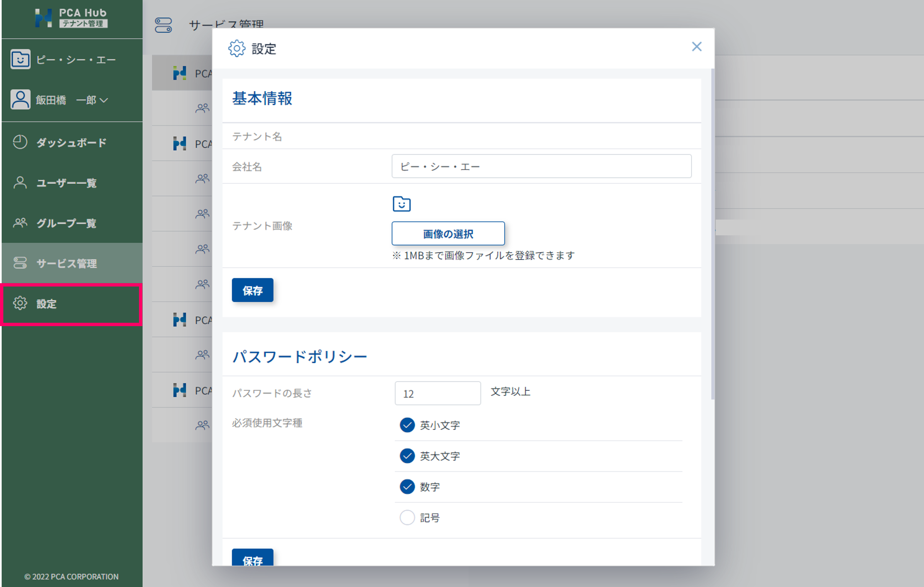924x587 pixels.
Task: Click the tenant folder icon in sidebar
Action: click(x=20, y=60)
